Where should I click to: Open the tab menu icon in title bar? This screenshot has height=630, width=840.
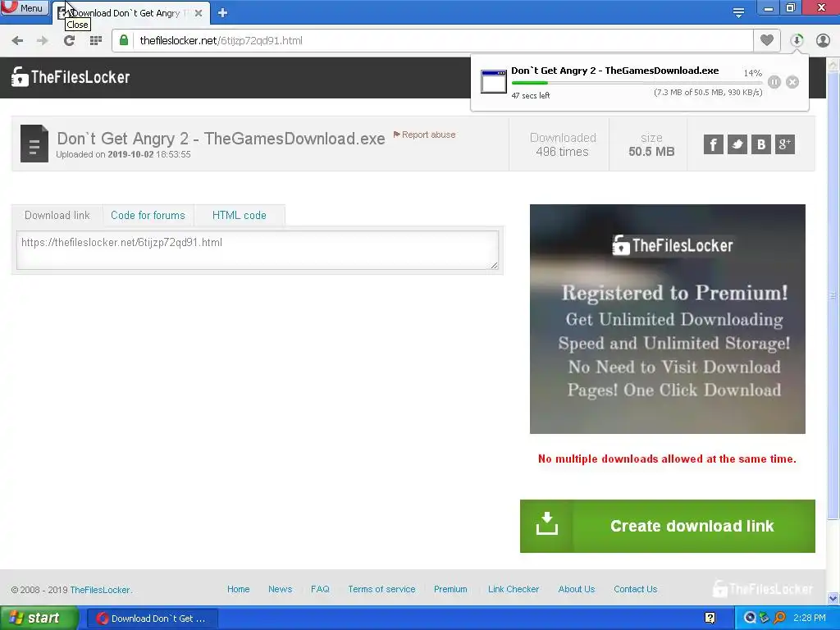738,12
